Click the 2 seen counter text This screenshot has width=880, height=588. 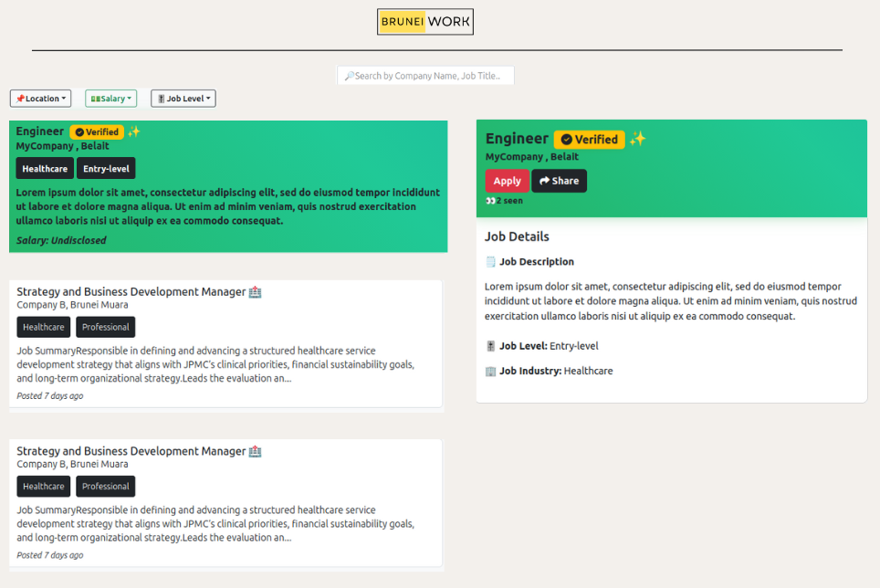click(x=509, y=201)
